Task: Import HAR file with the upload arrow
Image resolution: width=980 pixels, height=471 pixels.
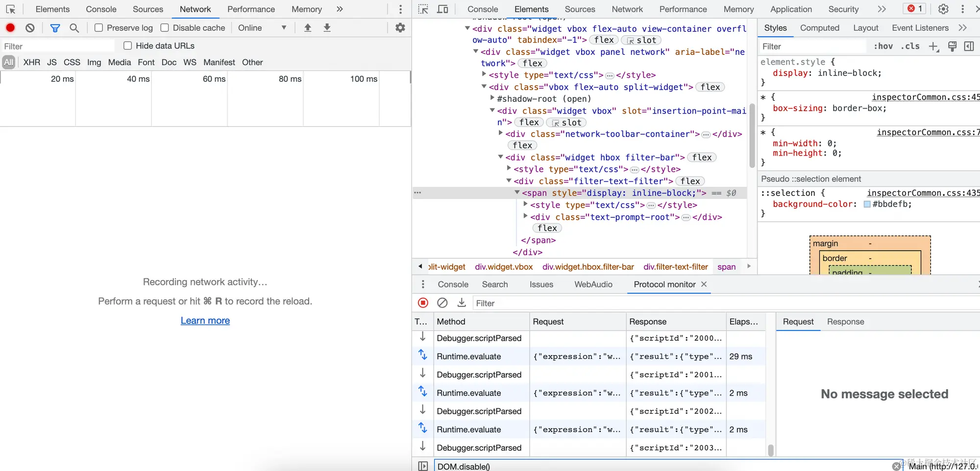Action: point(308,28)
